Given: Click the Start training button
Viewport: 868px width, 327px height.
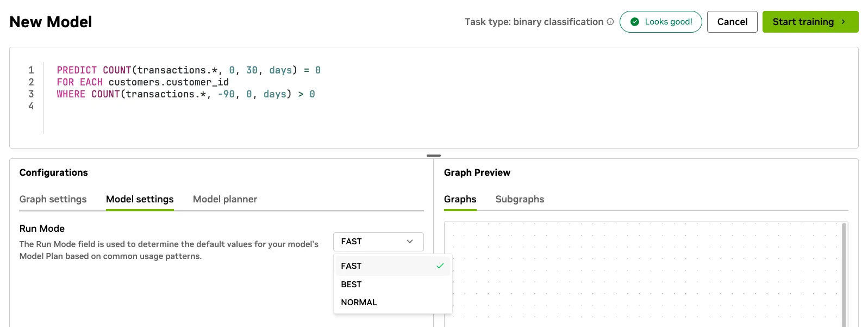Looking at the screenshot, I should (x=810, y=22).
